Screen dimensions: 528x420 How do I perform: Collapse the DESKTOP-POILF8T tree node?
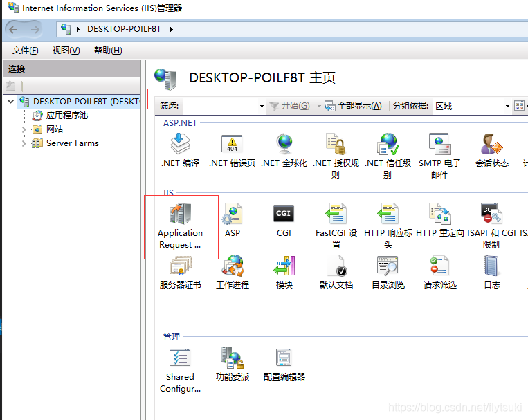click(10, 101)
